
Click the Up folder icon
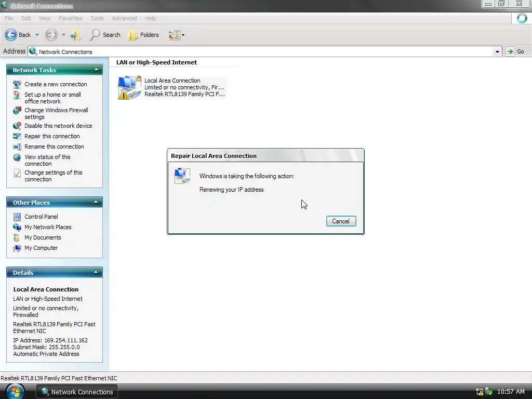coord(75,35)
